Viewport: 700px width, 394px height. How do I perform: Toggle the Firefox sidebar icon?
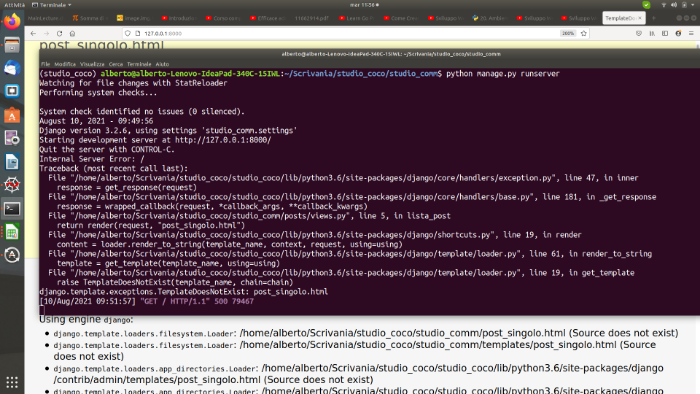[x=665, y=33]
